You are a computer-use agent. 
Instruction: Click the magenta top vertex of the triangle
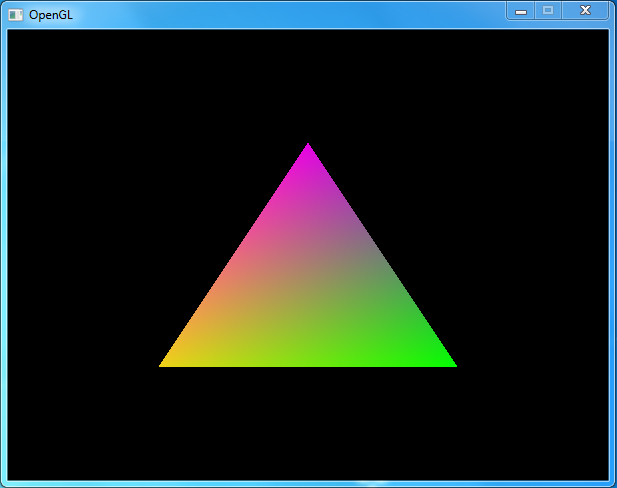[x=308, y=150]
